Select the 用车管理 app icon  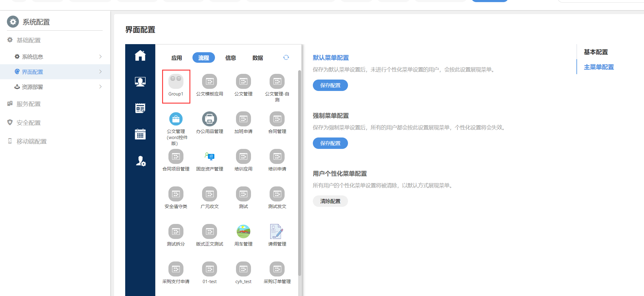(x=243, y=231)
